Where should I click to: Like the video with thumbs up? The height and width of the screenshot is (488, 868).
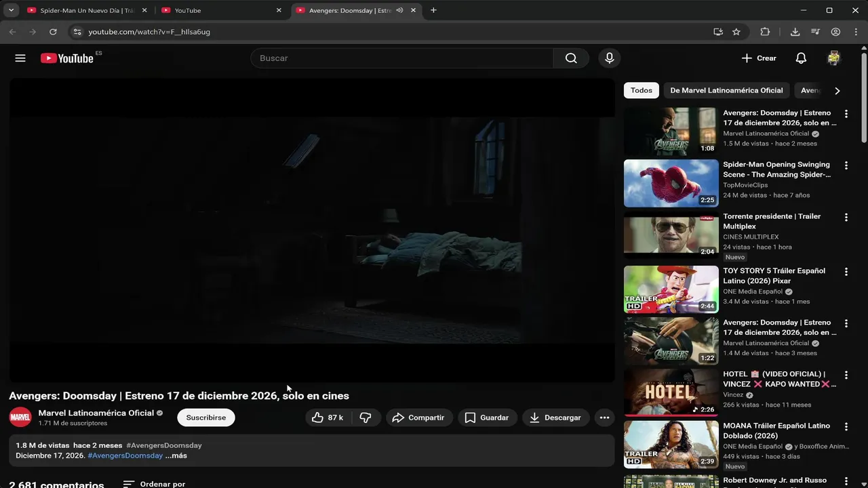(x=328, y=418)
